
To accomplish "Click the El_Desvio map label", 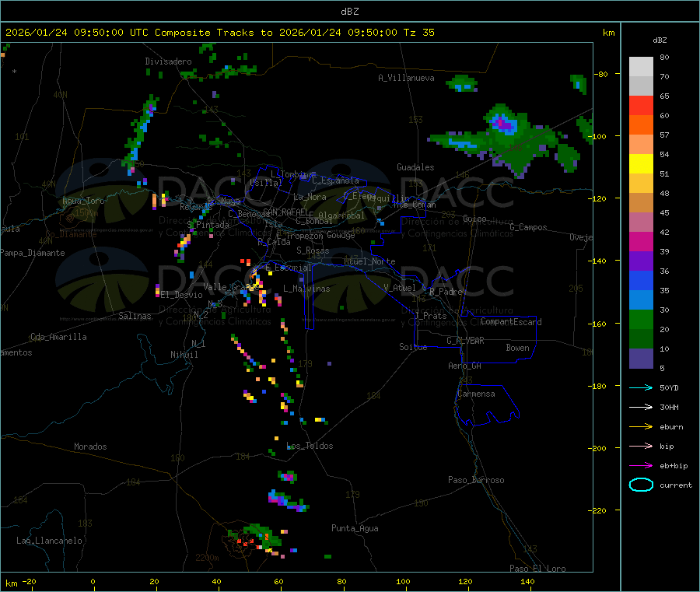I will click(182, 295).
